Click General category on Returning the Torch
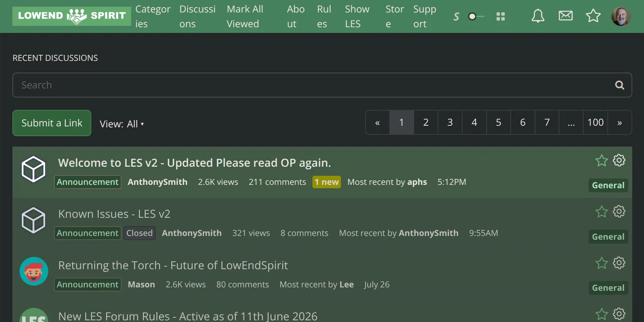The height and width of the screenshot is (322, 644). coord(608,288)
